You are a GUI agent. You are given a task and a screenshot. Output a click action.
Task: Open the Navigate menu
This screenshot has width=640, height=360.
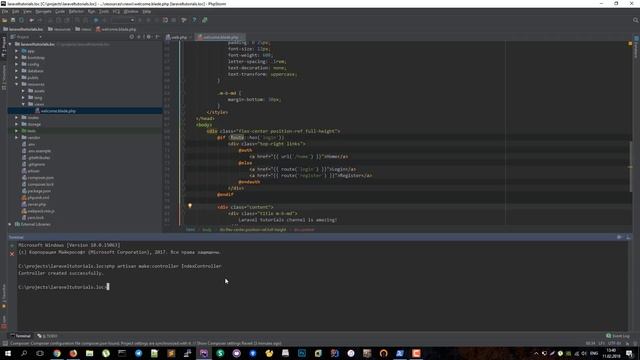pos(43,11)
